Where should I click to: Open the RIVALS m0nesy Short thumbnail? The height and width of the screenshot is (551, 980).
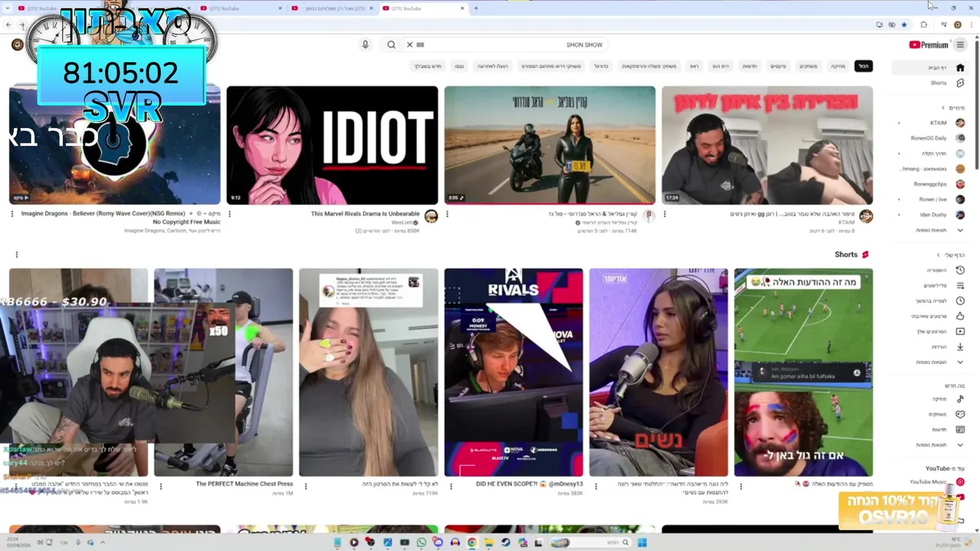[513, 372]
